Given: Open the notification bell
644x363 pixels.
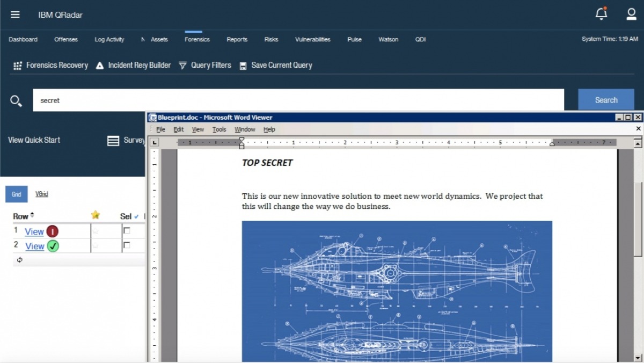Looking at the screenshot, I should (x=601, y=14).
